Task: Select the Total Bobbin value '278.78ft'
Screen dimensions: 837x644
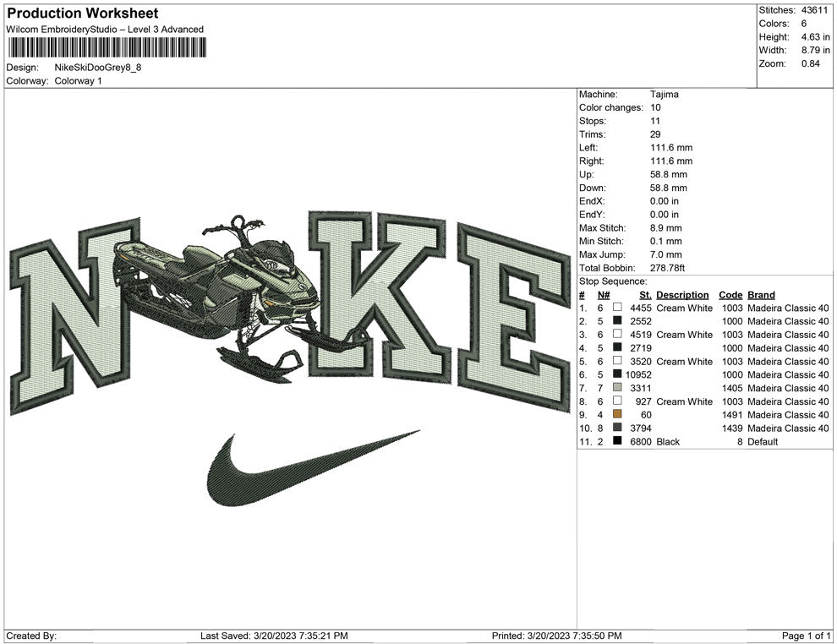Action: (x=667, y=268)
